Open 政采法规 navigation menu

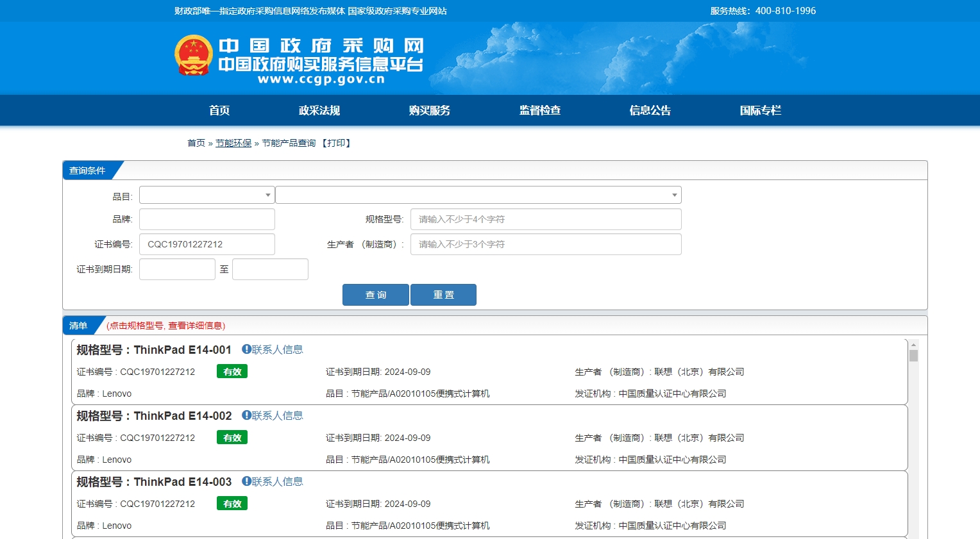[319, 110]
